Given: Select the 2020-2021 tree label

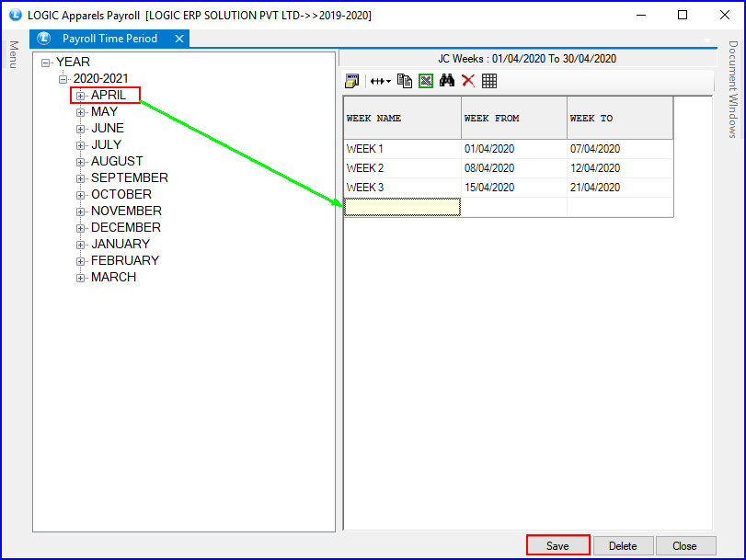Looking at the screenshot, I should coord(100,78).
